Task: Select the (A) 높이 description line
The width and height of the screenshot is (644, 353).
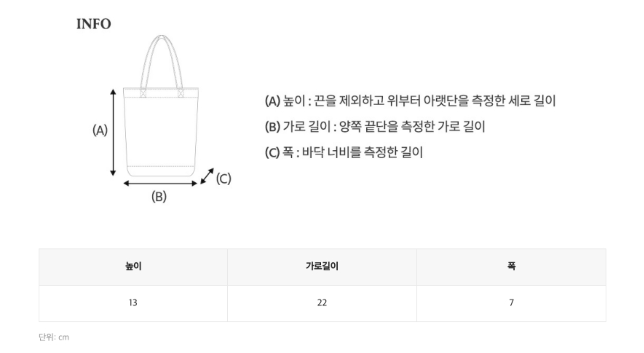Action: [410, 100]
